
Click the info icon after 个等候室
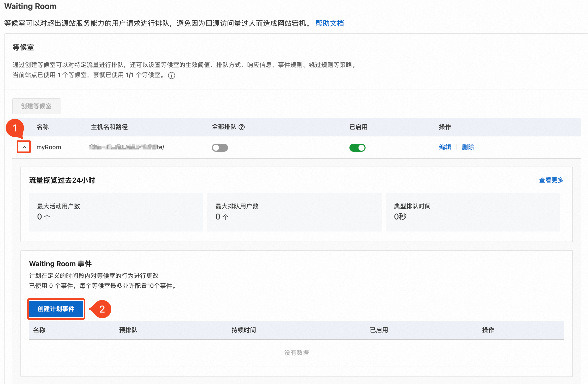(x=172, y=75)
